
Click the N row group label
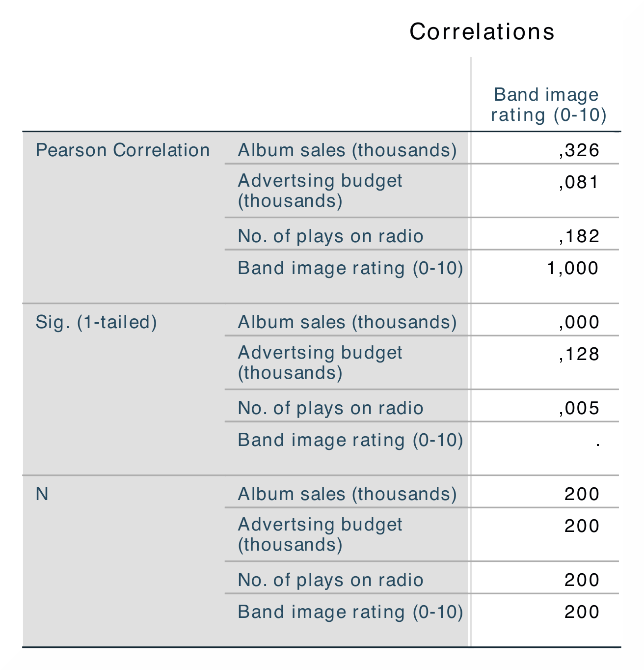[x=42, y=494]
